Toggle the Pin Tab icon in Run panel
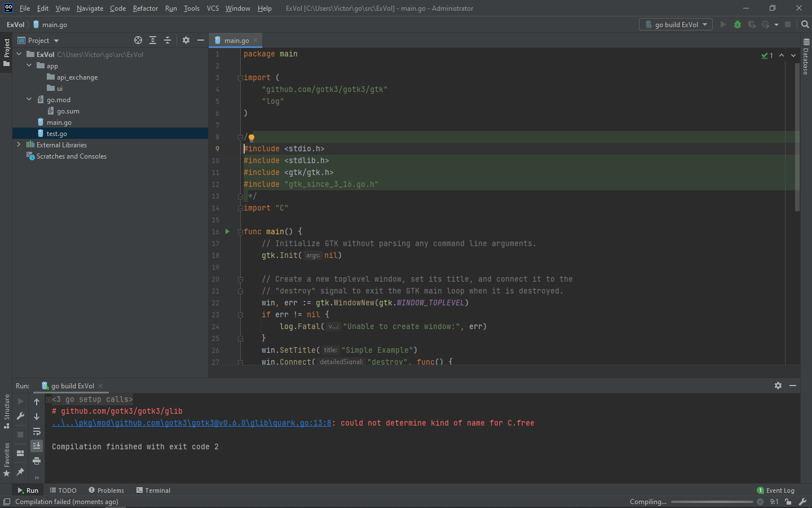The height and width of the screenshot is (508, 812). pos(20,471)
